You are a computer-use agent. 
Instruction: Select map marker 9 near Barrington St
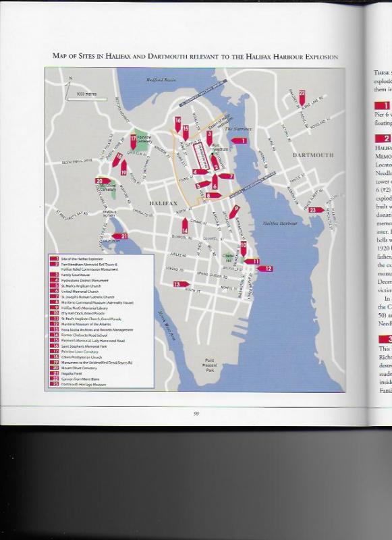tap(234, 211)
